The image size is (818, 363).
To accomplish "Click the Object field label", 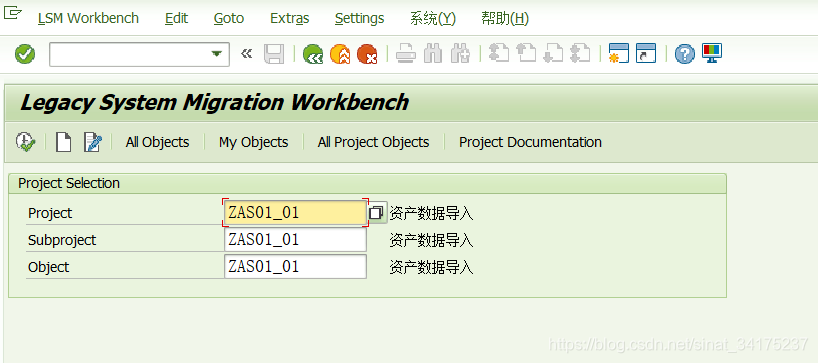I will point(49,268).
